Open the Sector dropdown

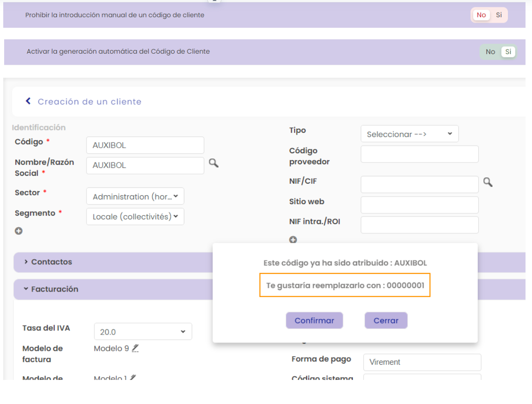point(135,197)
